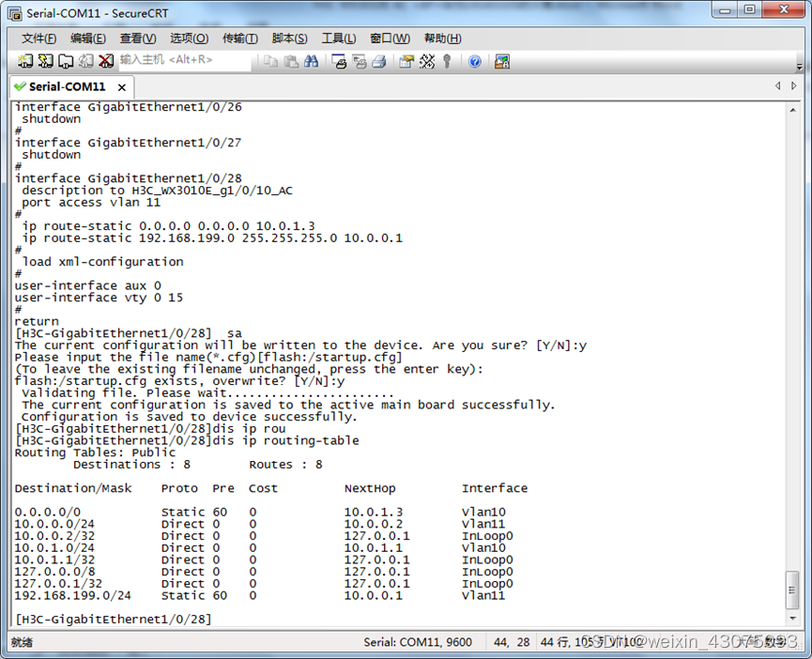
Task: Click the NextHop column header text
Action: (370, 488)
